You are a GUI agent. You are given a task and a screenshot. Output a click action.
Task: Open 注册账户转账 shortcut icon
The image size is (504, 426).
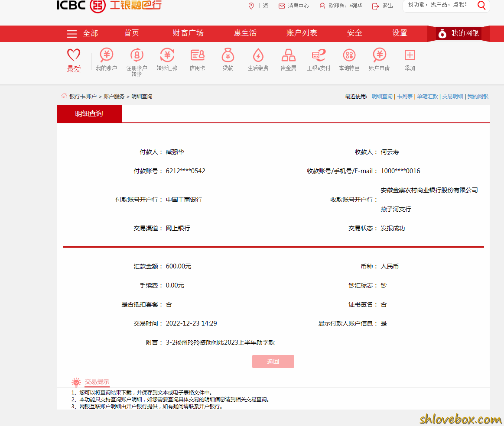point(137,55)
